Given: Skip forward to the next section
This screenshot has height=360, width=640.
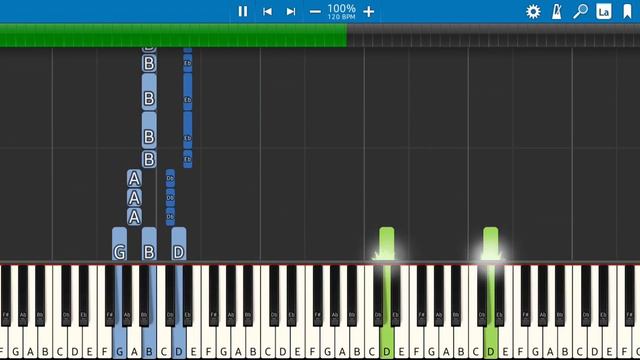Looking at the screenshot, I should [291, 11].
